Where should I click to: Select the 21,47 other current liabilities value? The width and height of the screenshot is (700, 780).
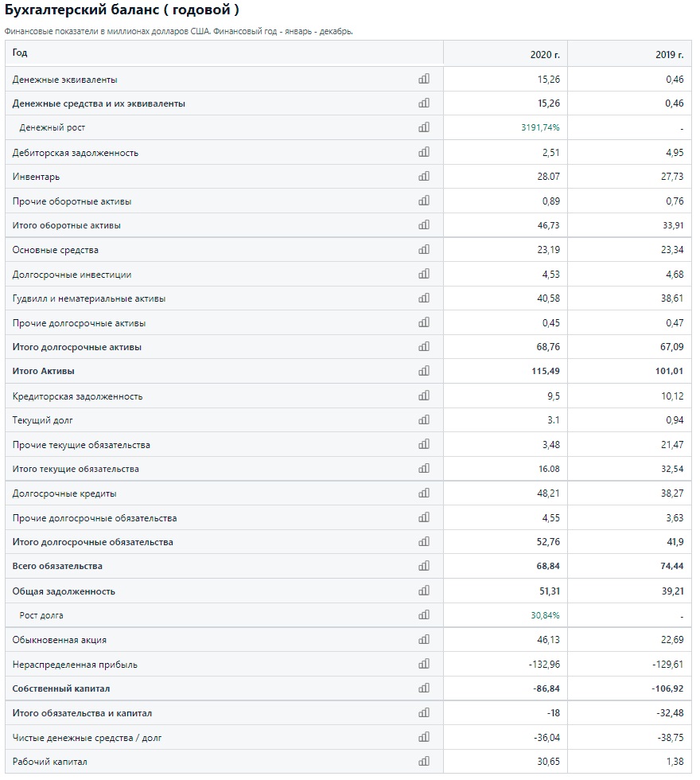coord(672,445)
